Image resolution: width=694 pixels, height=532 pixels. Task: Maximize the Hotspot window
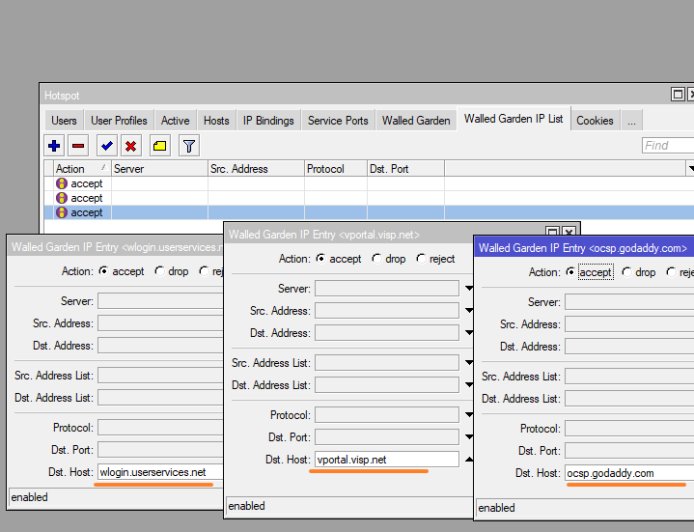tap(677, 94)
